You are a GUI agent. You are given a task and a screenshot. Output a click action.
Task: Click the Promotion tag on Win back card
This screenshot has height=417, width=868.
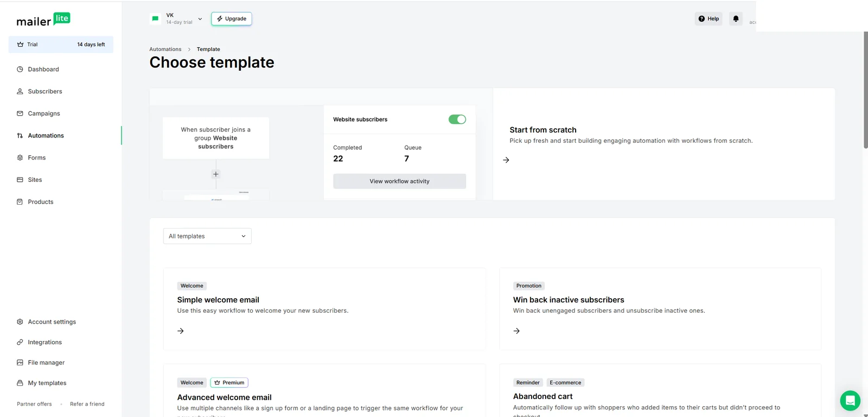529,286
